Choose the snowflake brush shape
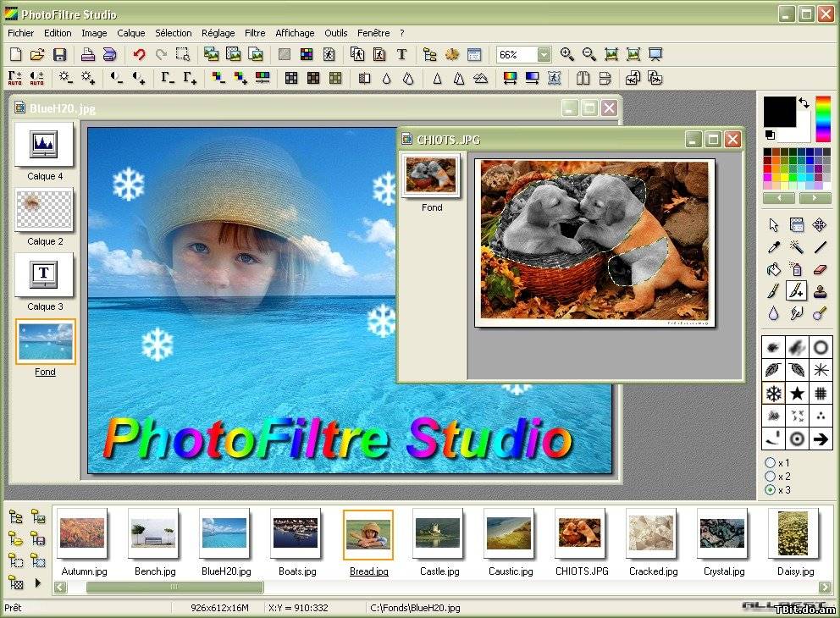The height and width of the screenshot is (618, 840). tap(774, 394)
